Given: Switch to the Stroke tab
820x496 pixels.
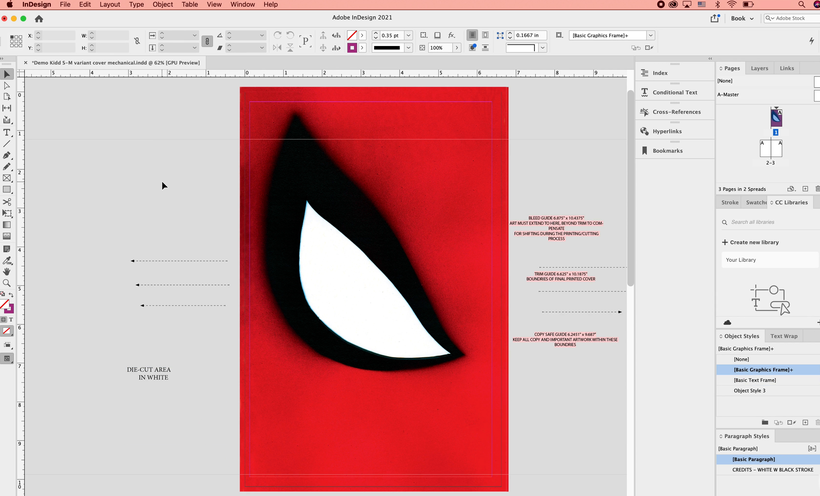Looking at the screenshot, I should pos(730,202).
